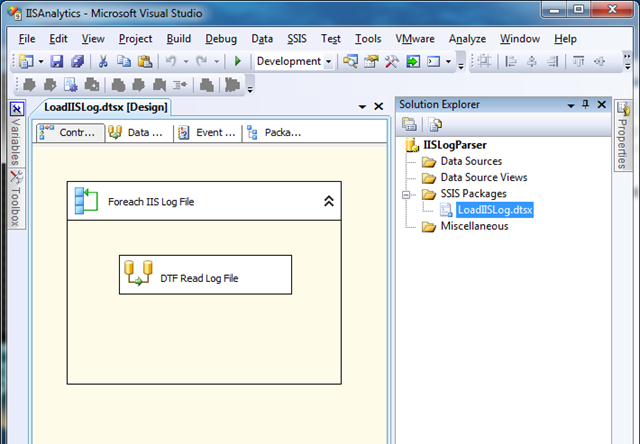Open the Undo history dropdown arrow
Viewport: 640px width, 444px height.
tap(186, 62)
